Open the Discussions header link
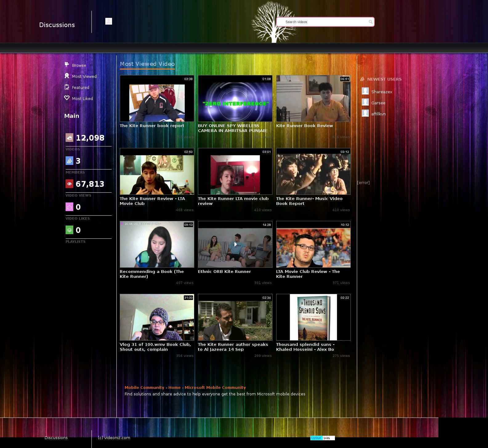488x448 pixels. click(57, 25)
